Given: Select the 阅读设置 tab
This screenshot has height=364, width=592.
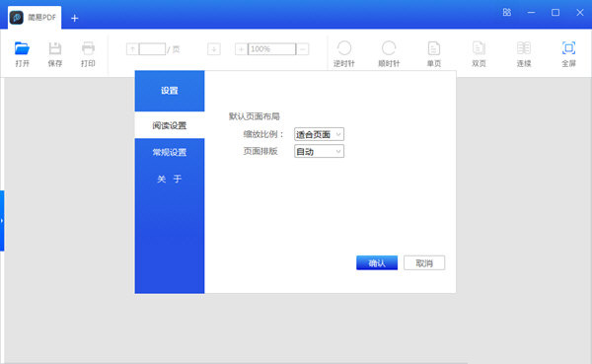Looking at the screenshot, I should coord(170,125).
